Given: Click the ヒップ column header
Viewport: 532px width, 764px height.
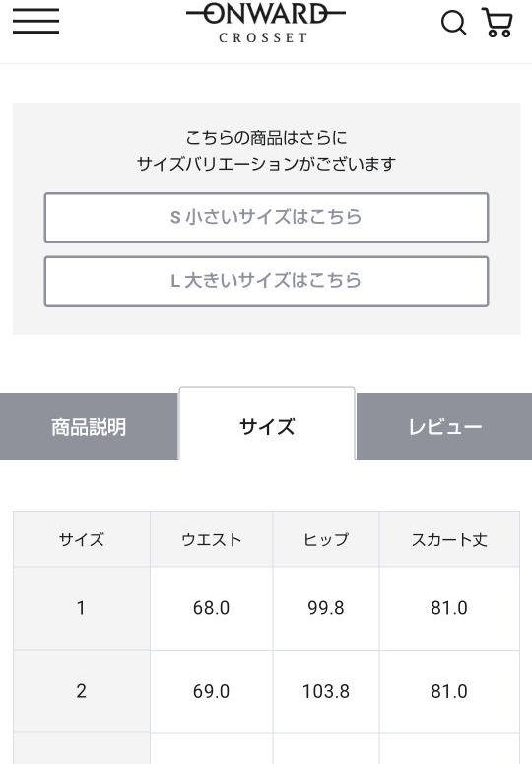Looking at the screenshot, I should point(326,539).
